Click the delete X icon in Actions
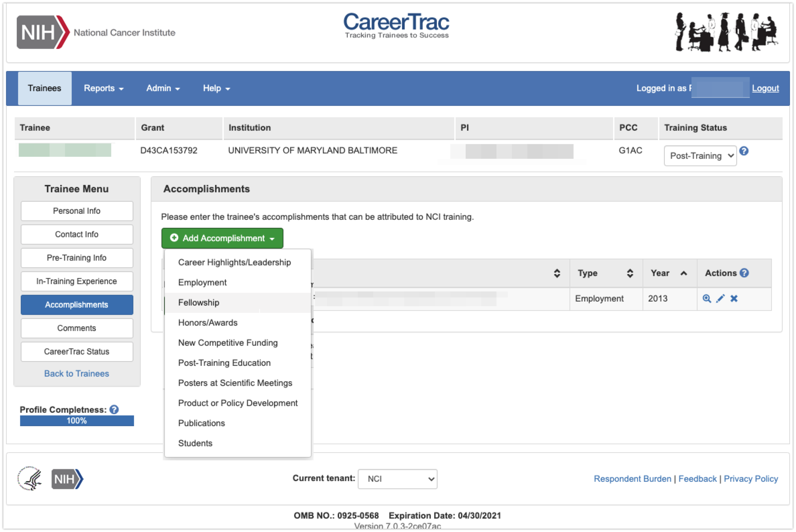The width and height of the screenshot is (796, 532). coord(734,298)
